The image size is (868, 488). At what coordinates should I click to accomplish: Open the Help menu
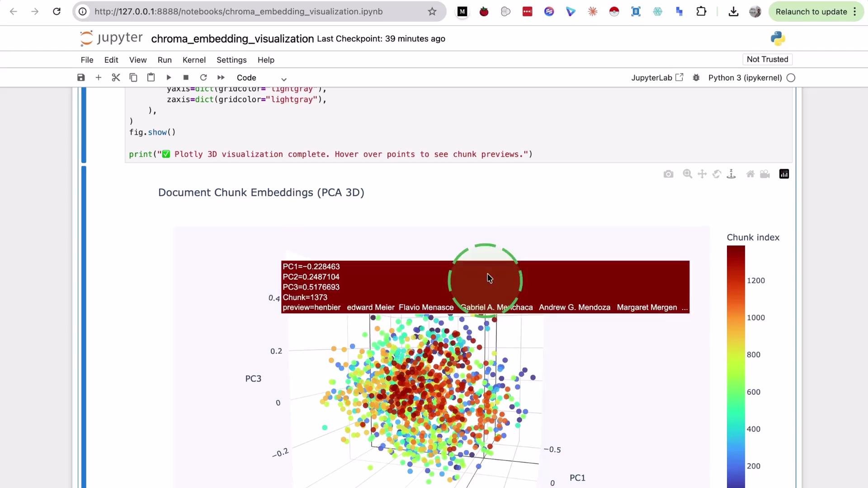[266, 60]
